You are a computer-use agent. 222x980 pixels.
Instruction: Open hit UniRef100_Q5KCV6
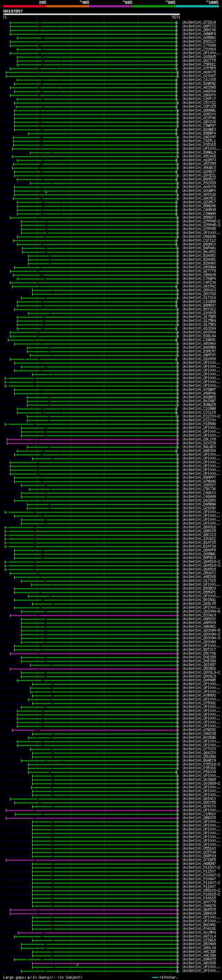(x=199, y=30)
